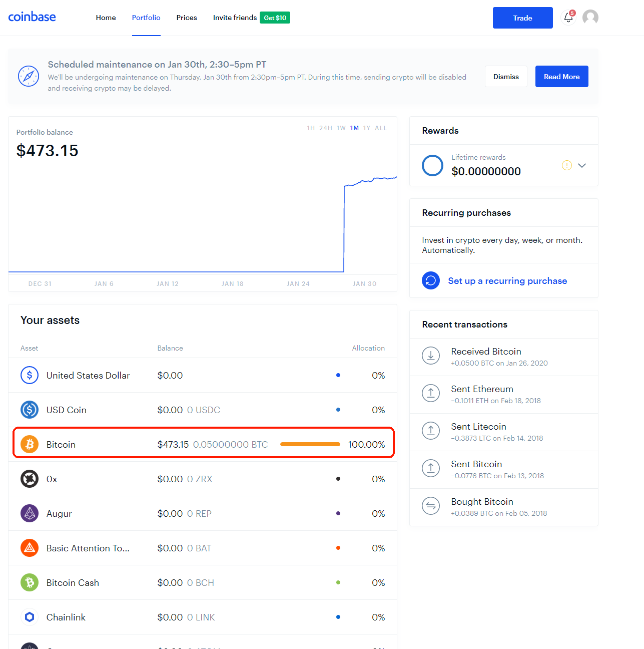Open Sent Ethereum transaction

coord(504,395)
